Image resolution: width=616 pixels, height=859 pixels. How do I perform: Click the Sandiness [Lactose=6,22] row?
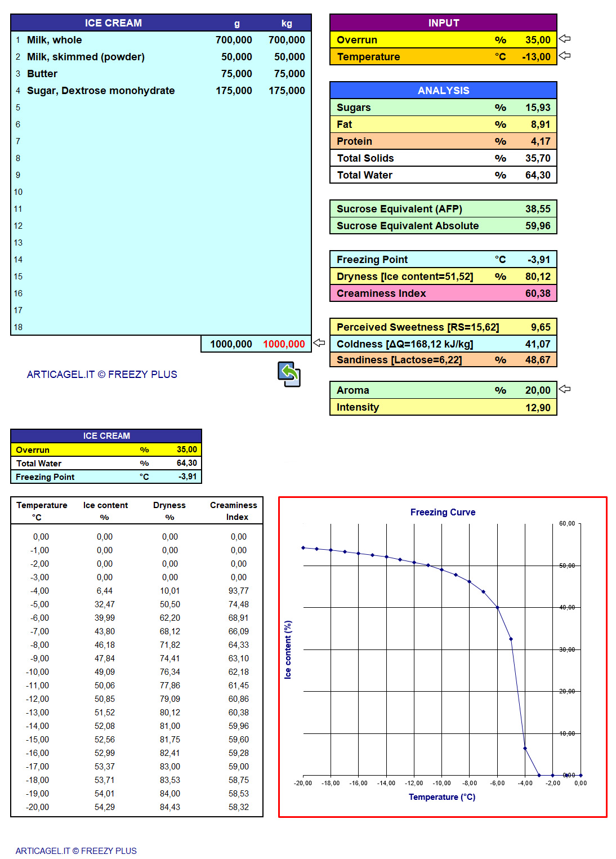(443, 360)
